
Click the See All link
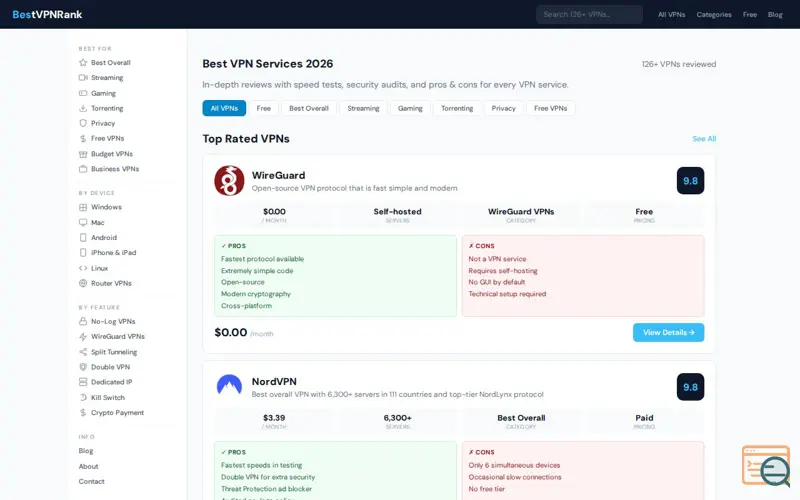(704, 139)
